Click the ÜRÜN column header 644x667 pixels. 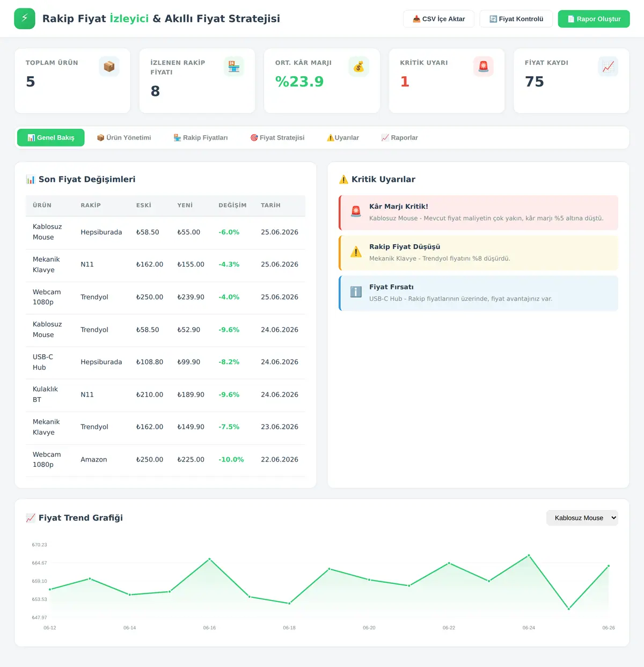(42, 205)
